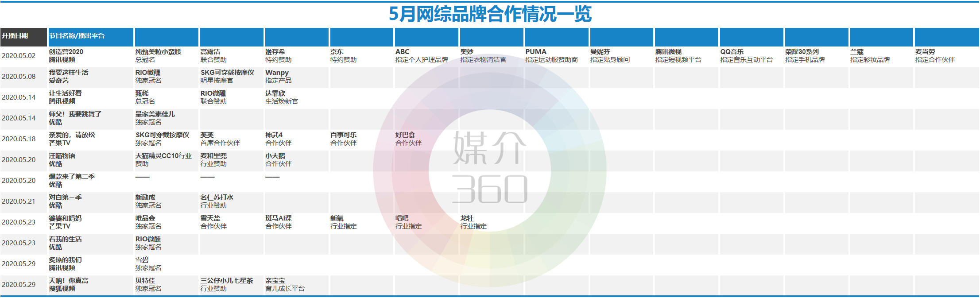The height and width of the screenshot is (298, 980).
Task: Select the 炙热的我们 腾讯视频 cell
Action: coord(91,264)
